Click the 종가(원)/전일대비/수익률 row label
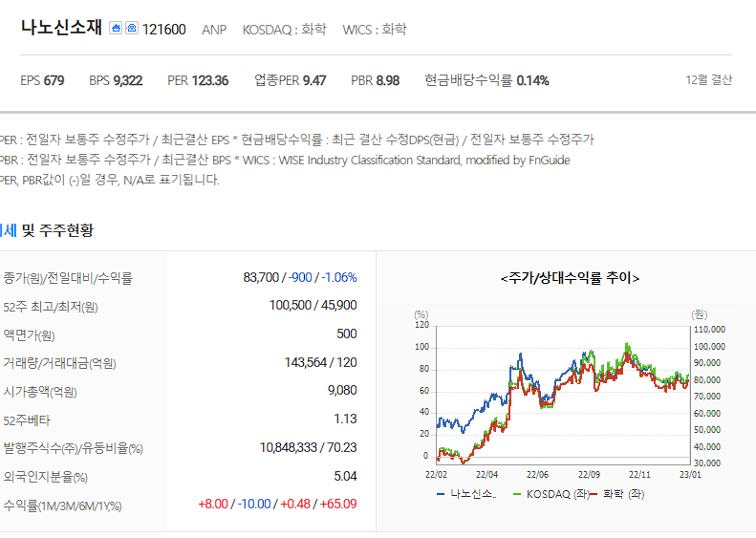The height and width of the screenshot is (538, 756). (68, 278)
